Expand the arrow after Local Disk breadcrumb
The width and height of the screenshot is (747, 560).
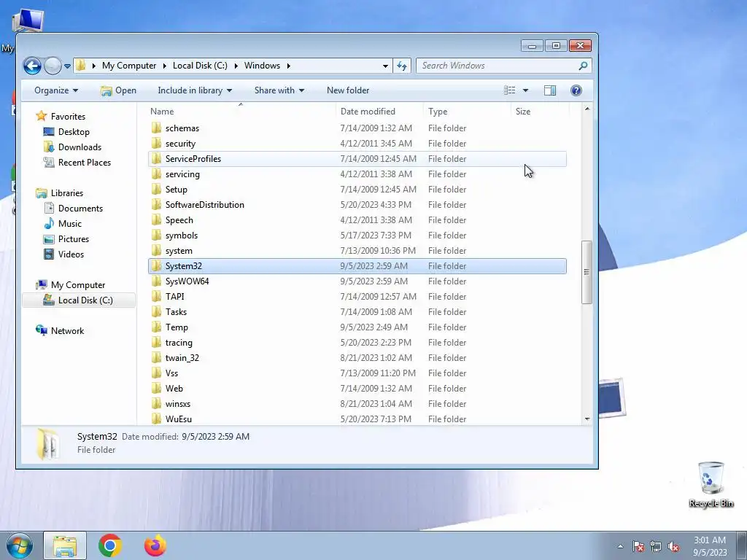pos(236,66)
